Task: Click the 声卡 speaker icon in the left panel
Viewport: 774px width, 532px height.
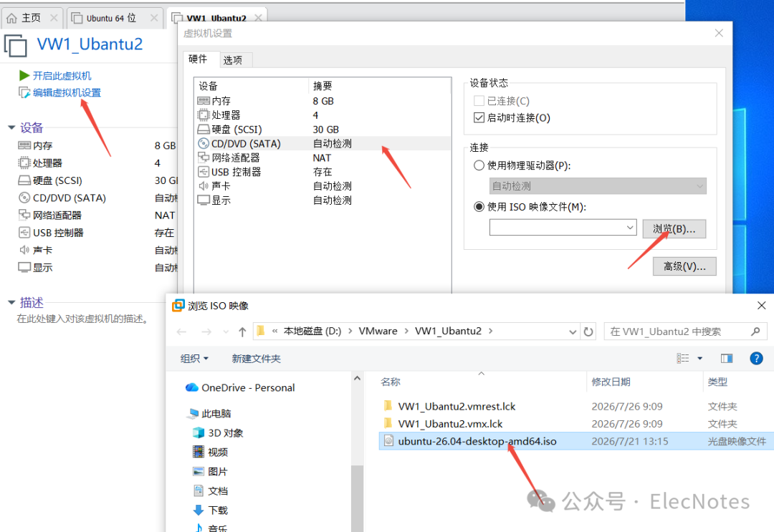Action: (24, 250)
